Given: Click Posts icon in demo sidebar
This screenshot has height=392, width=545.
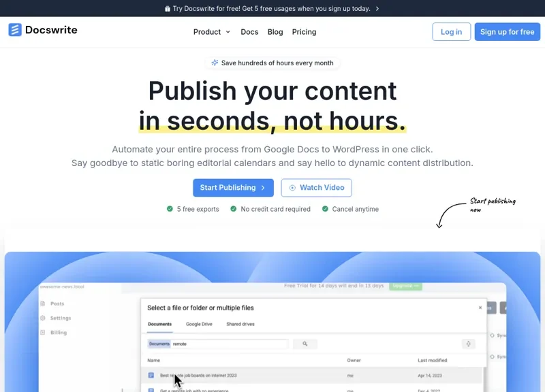Looking at the screenshot, I should pyautogui.click(x=43, y=304).
